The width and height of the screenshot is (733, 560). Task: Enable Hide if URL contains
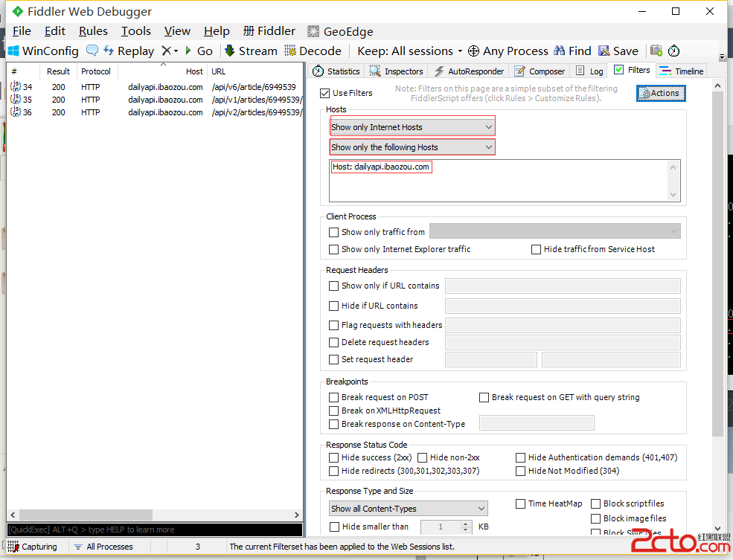(x=334, y=306)
